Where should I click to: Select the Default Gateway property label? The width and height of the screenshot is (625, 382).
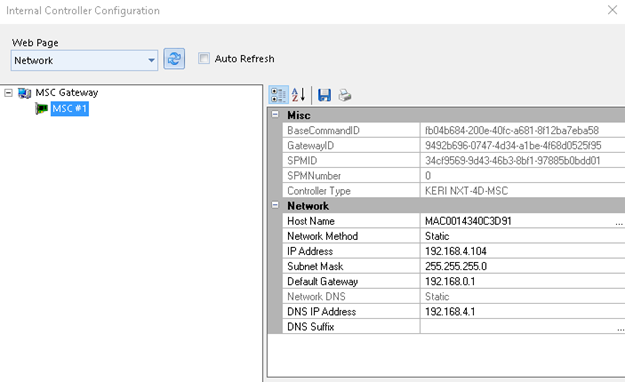pos(322,282)
